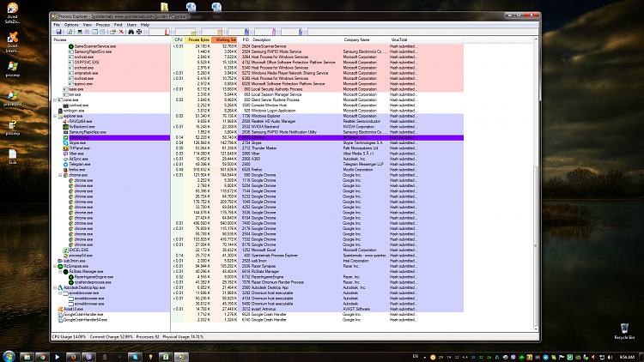Image resolution: width=644 pixels, height=362 pixels.
Task: Sort by Company Name column header
Action: (x=357, y=39)
